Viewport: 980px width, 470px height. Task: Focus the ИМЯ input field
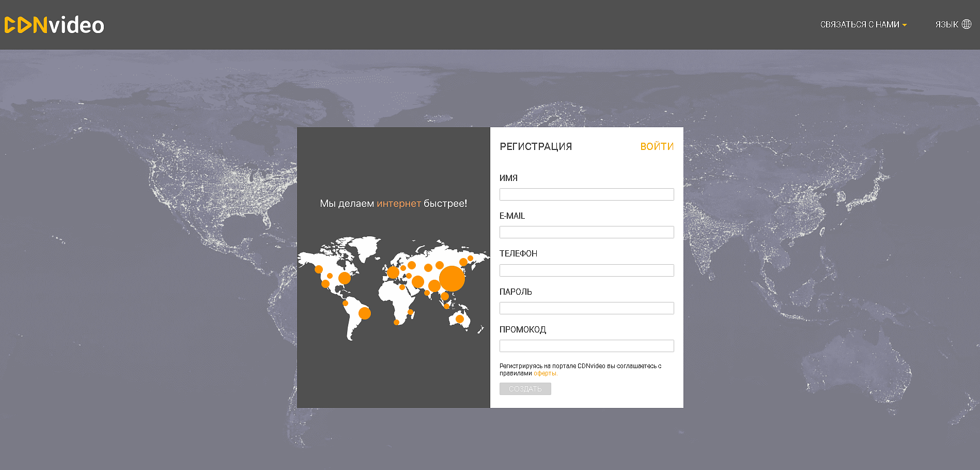[586, 194]
